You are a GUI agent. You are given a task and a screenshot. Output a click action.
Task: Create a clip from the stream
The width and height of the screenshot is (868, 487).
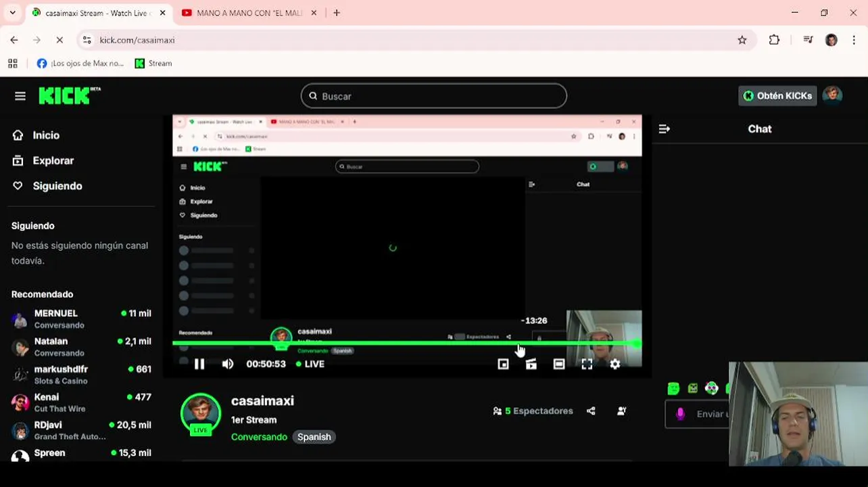pos(531,364)
